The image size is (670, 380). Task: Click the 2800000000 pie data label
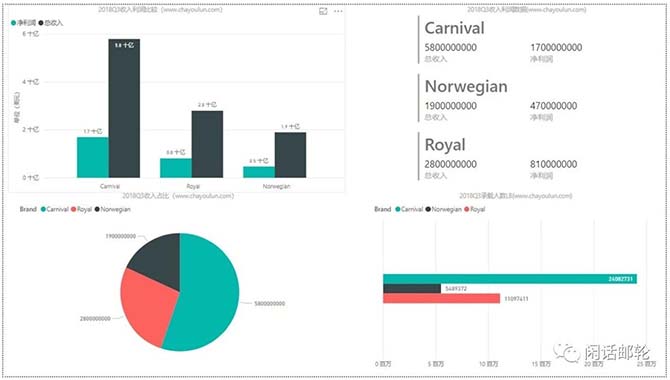pos(95,318)
